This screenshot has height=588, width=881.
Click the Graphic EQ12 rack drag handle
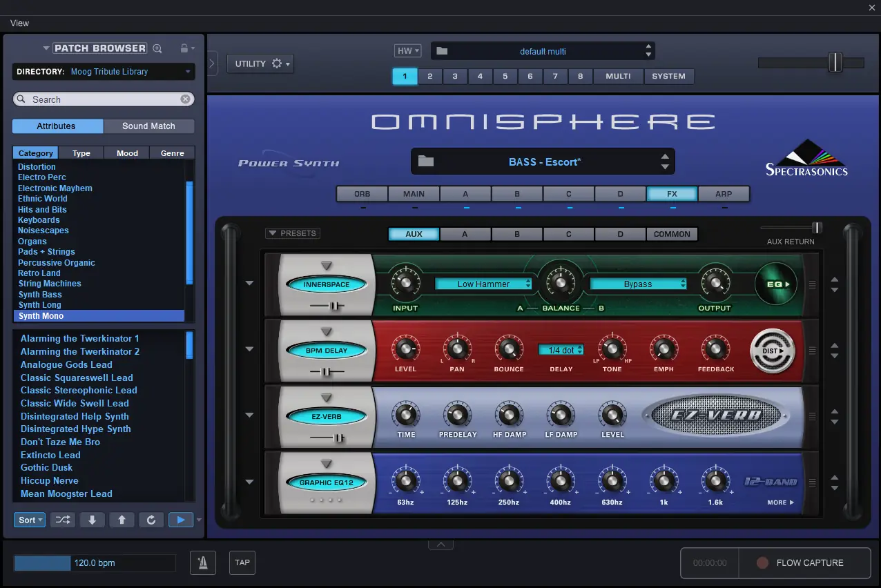pyautogui.click(x=812, y=483)
